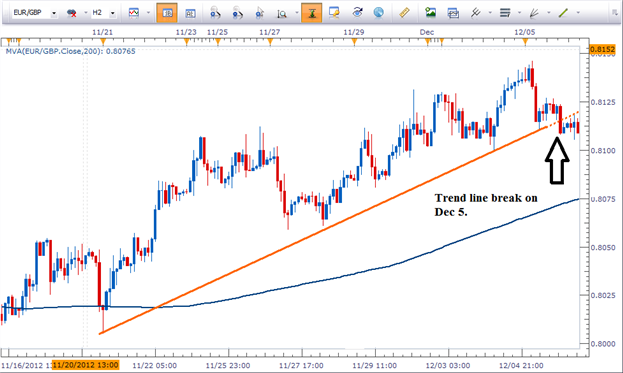This screenshot has height=373, width=623.
Task: Expand the green line tool dropdown arrow
Action: pyautogui.click(x=577, y=13)
